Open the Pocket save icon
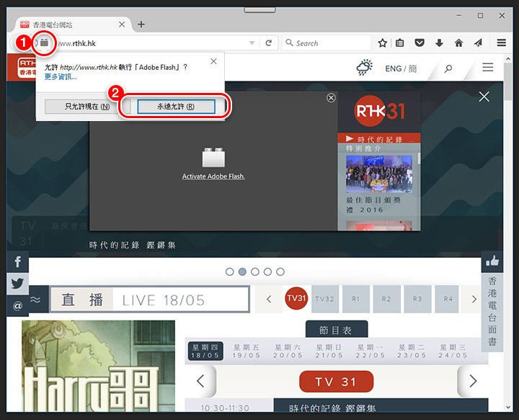Image resolution: width=519 pixels, height=420 pixels. pos(420,43)
